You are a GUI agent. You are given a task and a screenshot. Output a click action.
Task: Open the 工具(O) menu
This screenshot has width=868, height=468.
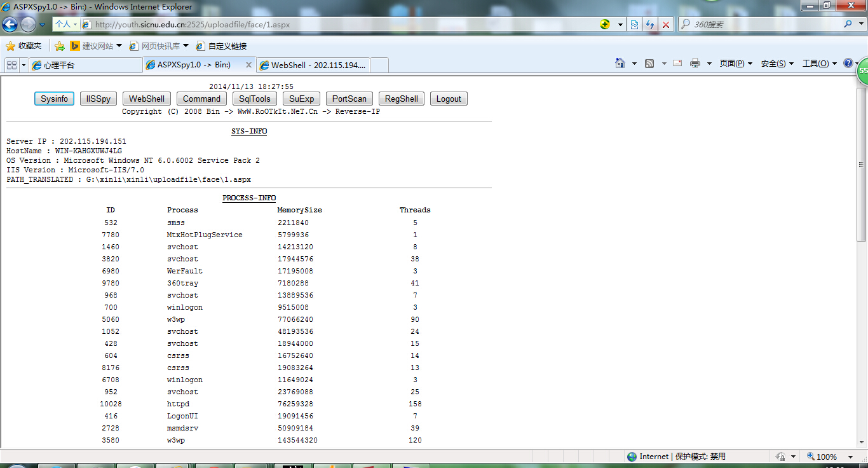[820, 64]
